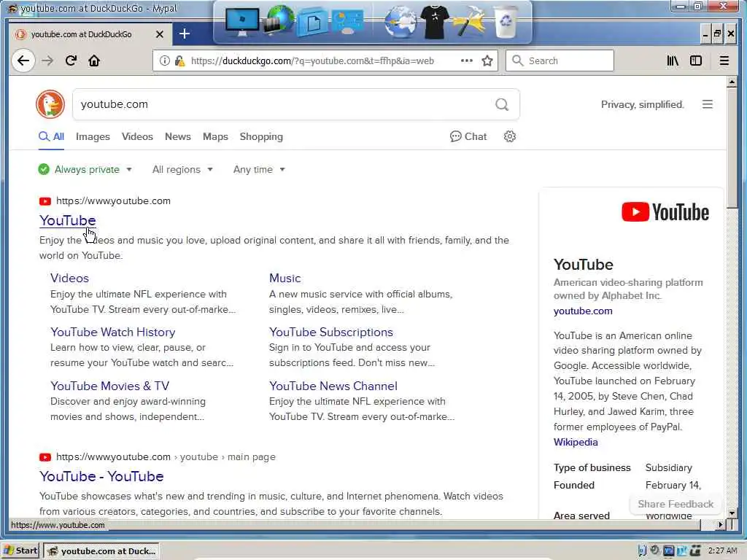
Task: Open the browser home page
Action: 94,61
